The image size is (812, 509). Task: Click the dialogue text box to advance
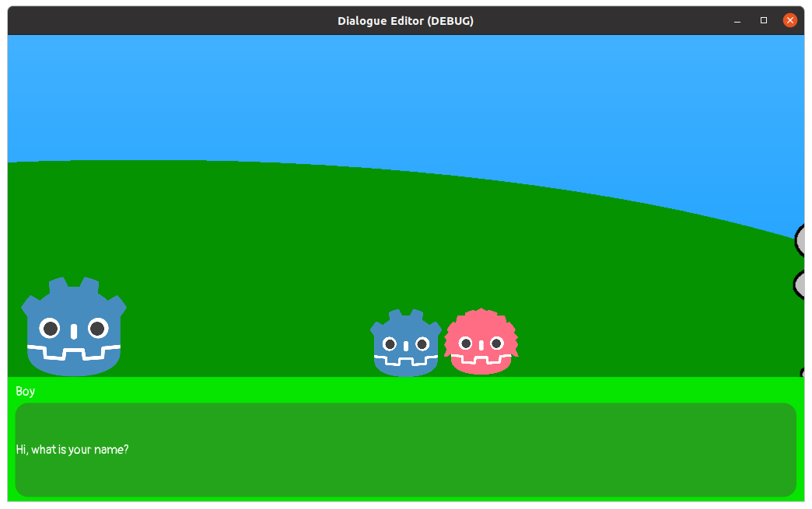tap(405, 449)
